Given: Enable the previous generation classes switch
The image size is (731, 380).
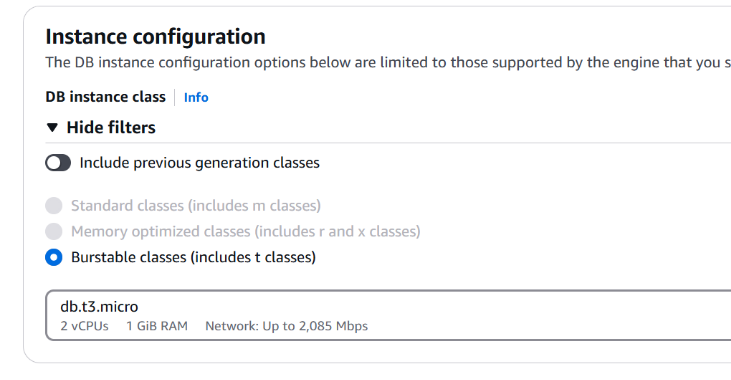Looking at the screenshot, I should pos(58,163).
